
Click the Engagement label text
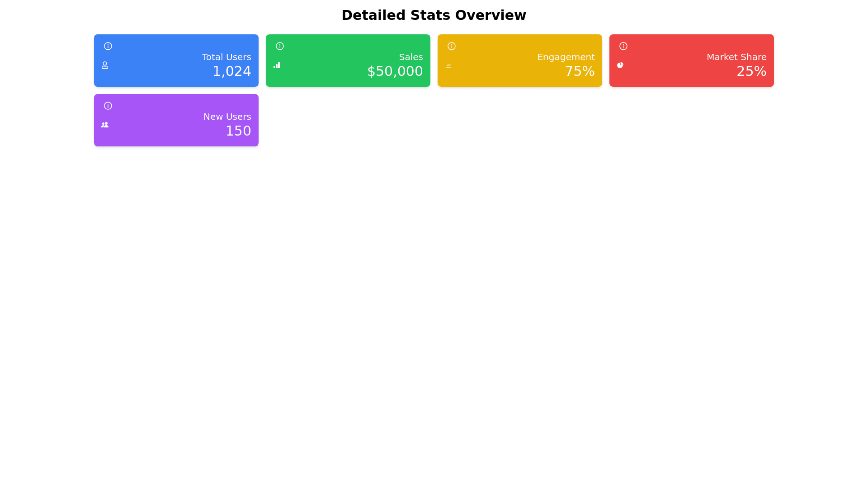pos(566,57)
